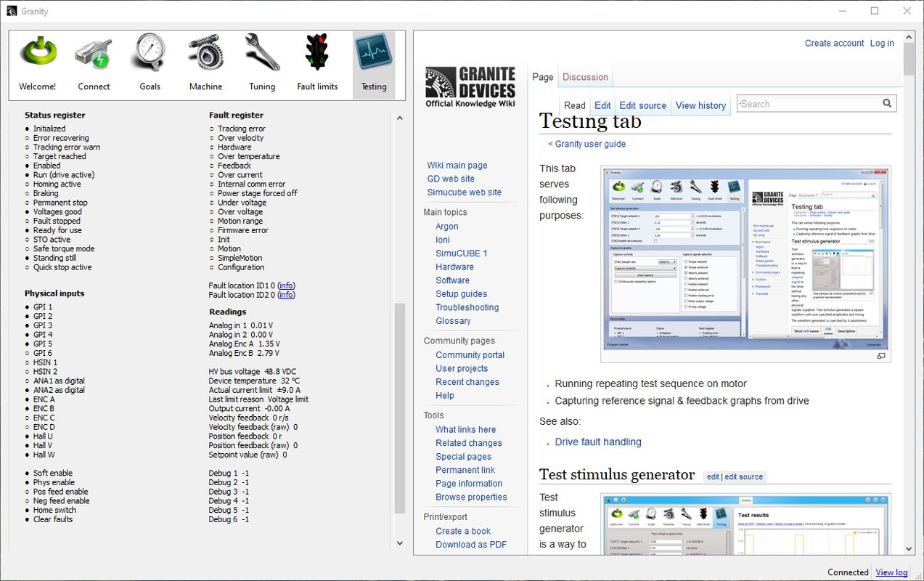Click the HV bus voltage 48.8 VDC reading

(253, 371)
